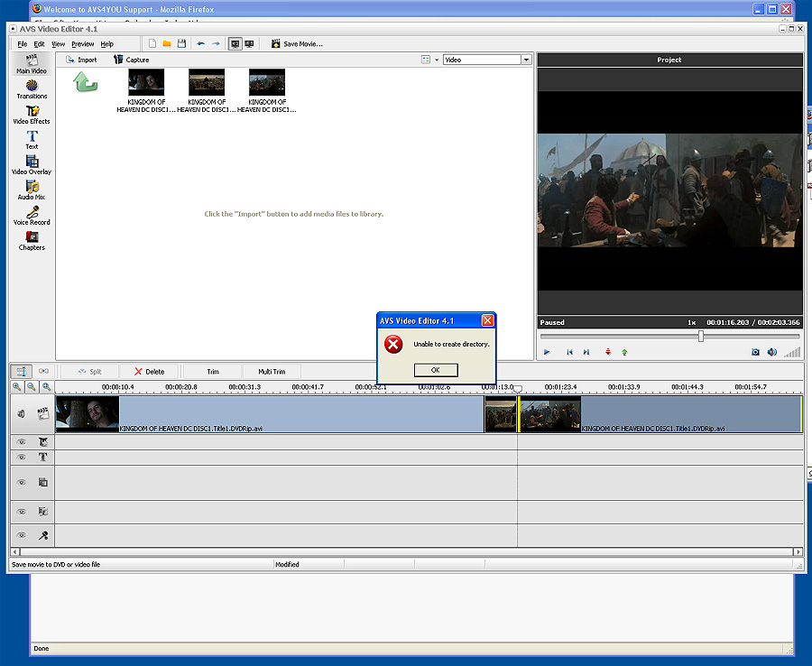This screenshot has width=812, height=666.
Task: Click the Multi Trim button
Action: click(272, 371)
